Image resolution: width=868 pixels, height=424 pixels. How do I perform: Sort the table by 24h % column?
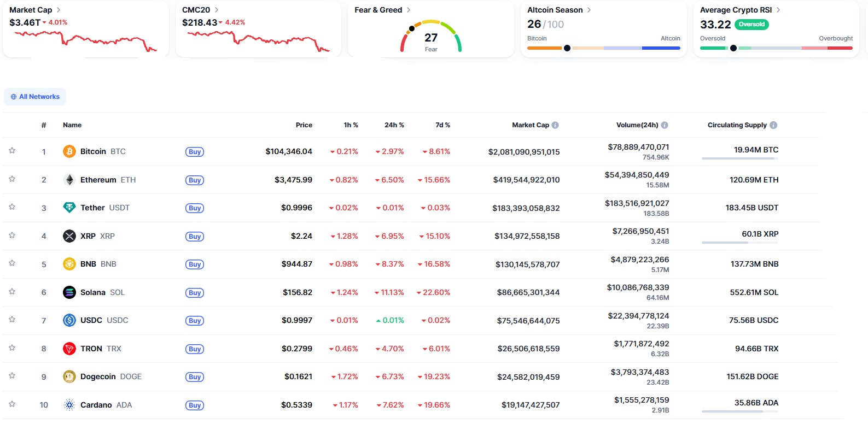coord(394,125)
